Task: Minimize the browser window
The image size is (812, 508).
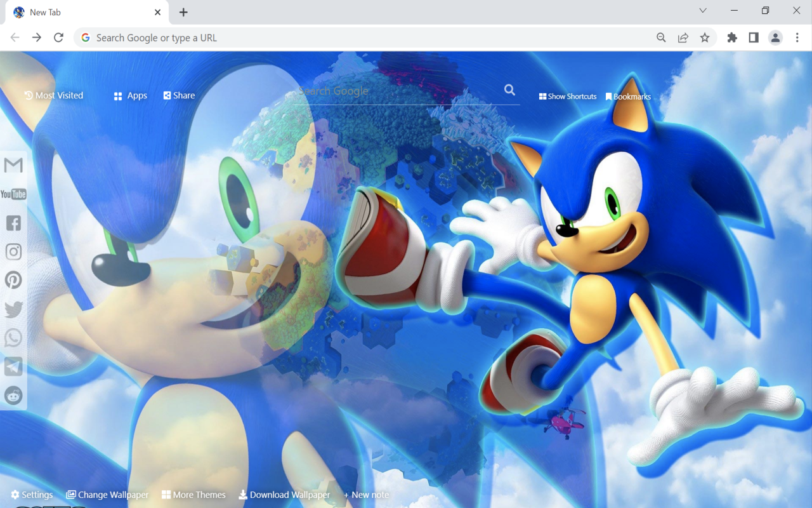Action: 735,11
